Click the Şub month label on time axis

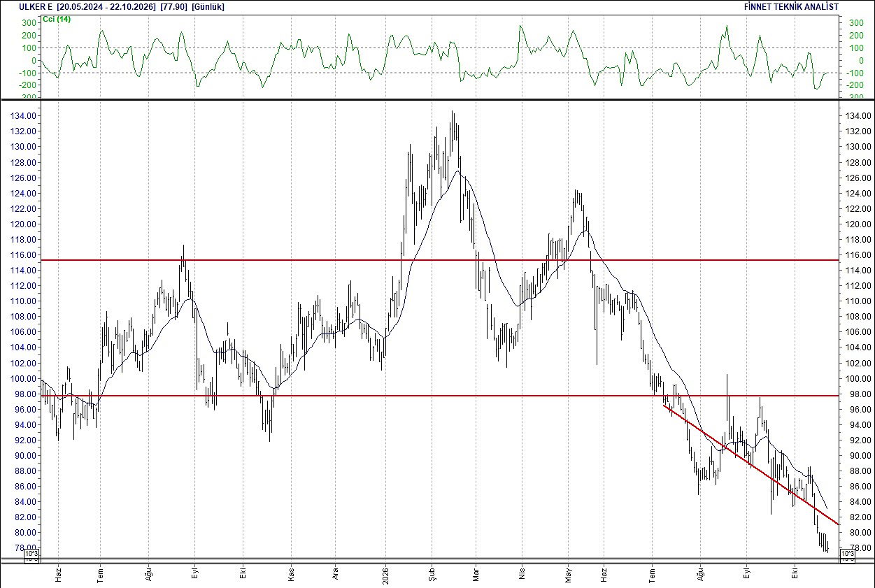point(432,574)
